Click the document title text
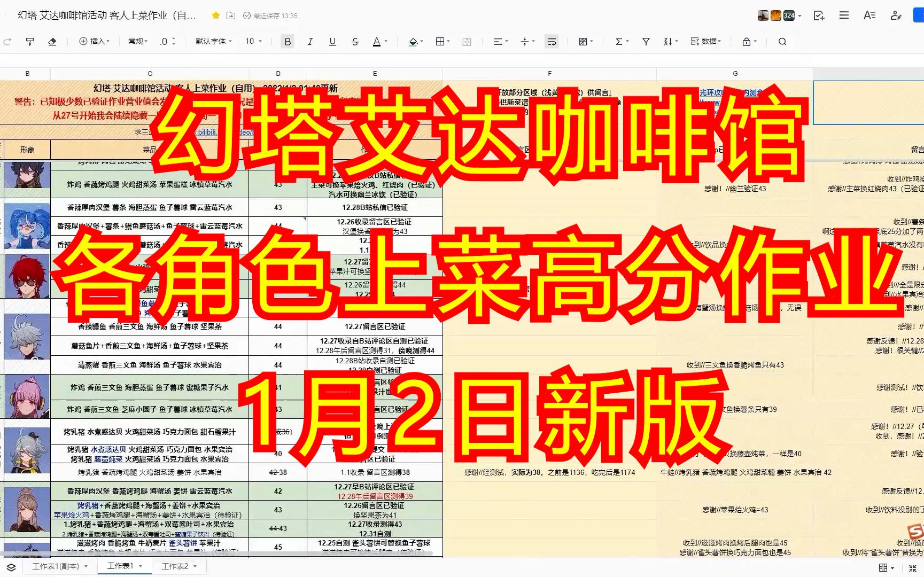This screenshot has height=577, width=924. tap(106, 15)
